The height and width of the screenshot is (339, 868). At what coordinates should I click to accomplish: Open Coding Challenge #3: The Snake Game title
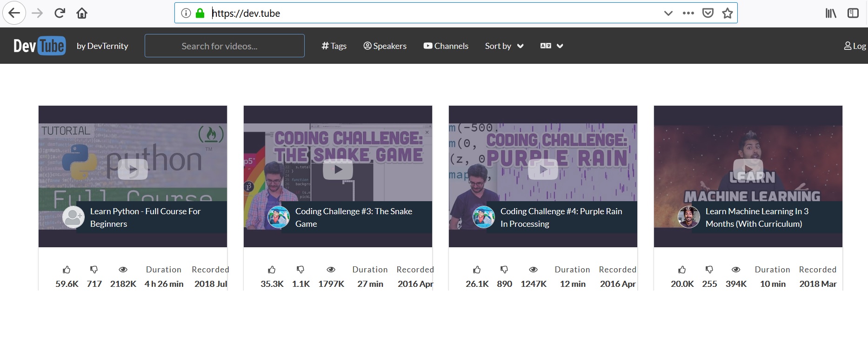354,217
